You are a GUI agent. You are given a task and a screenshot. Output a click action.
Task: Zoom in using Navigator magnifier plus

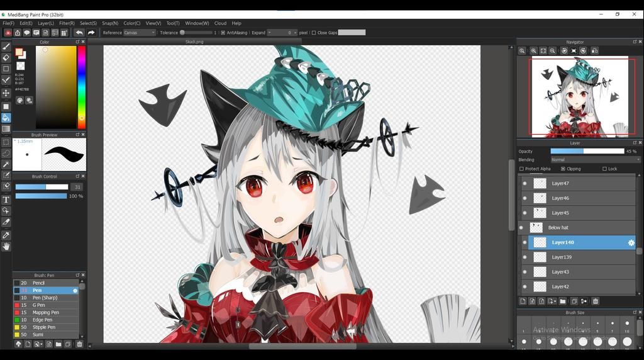533,51
